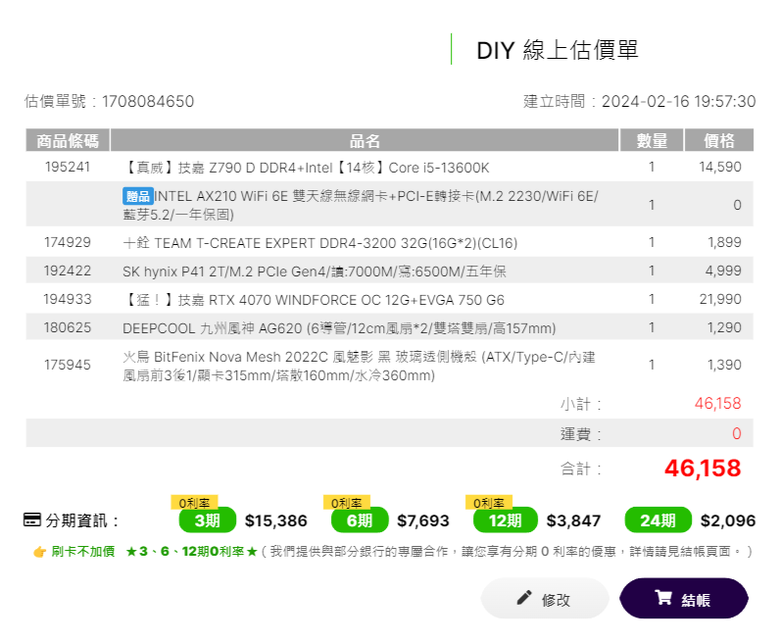Click barcode 180625

coord(67,327)
